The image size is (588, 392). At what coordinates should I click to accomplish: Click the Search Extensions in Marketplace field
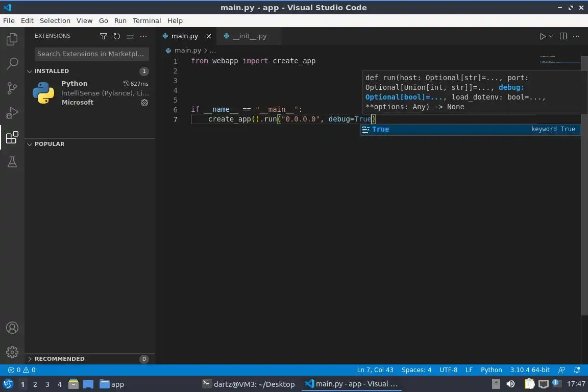click(91, 54)
